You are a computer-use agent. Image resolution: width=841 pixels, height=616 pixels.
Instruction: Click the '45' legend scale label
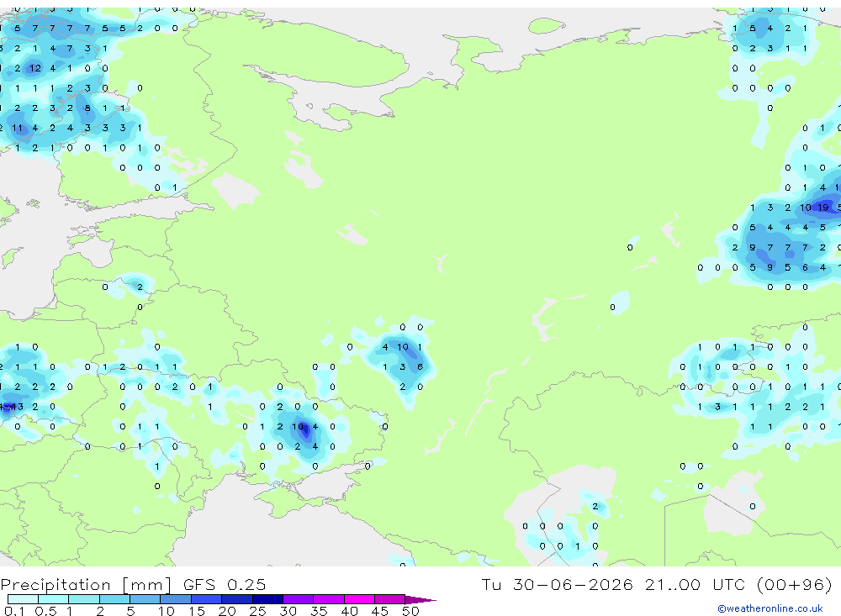(380, 611)
